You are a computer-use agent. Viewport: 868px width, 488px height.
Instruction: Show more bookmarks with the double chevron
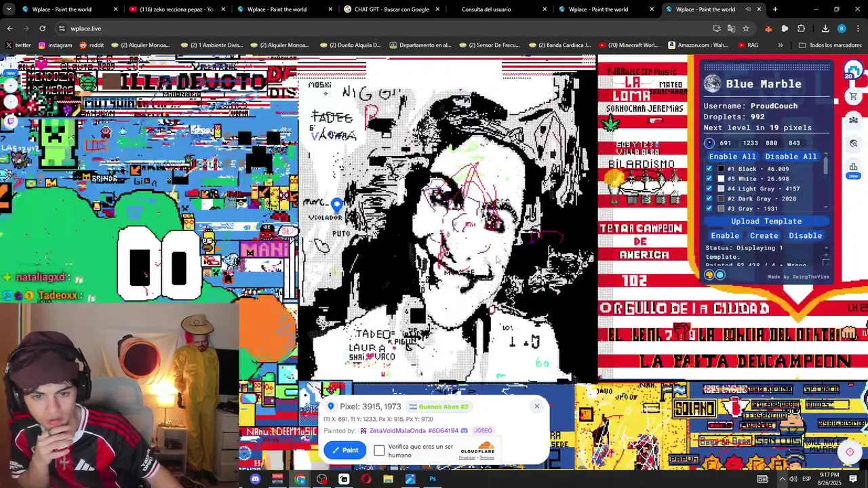pos(781,45)
